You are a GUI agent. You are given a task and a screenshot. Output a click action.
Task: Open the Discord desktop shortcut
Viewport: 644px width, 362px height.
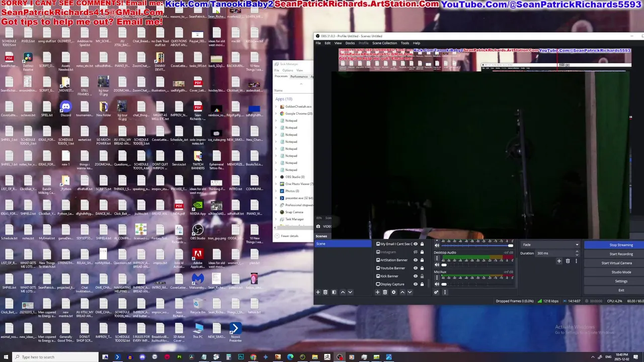tap(65, 109)
